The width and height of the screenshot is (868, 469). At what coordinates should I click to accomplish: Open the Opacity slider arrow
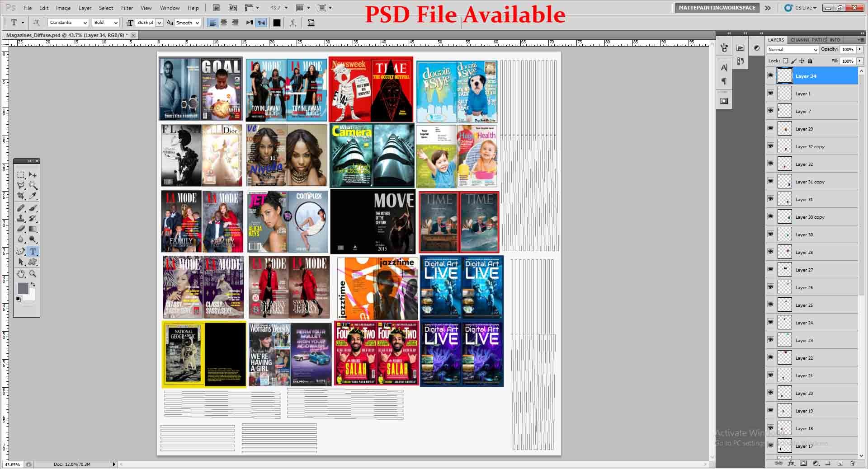pyautogui.click(x=860, y=49)
